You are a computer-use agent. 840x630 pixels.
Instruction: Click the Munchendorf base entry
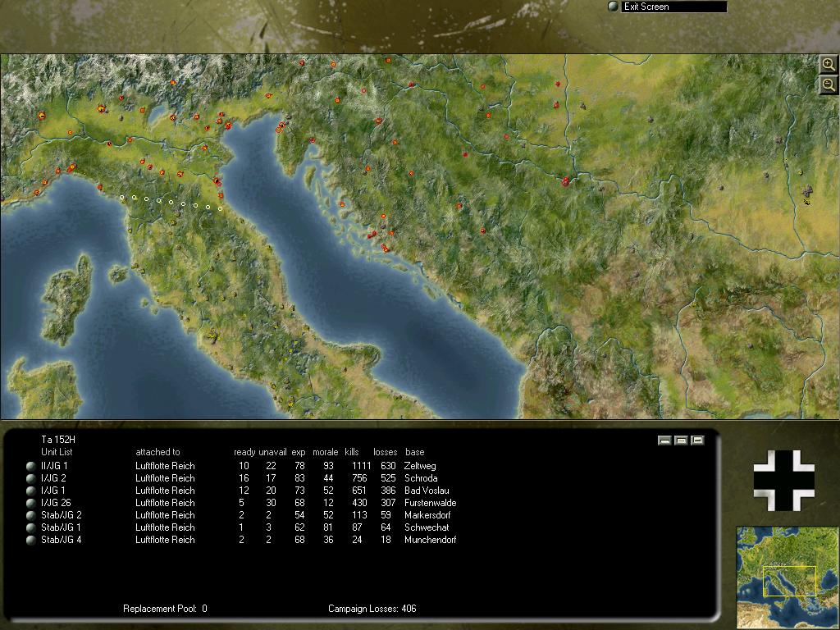pos(430,540)
